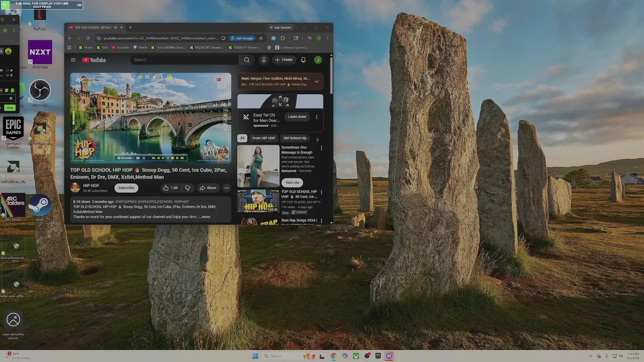Image resolution: width=644 pixels, height=362 pixels.
Task: Start voice search with microphone icon
Action: [263, 60]
